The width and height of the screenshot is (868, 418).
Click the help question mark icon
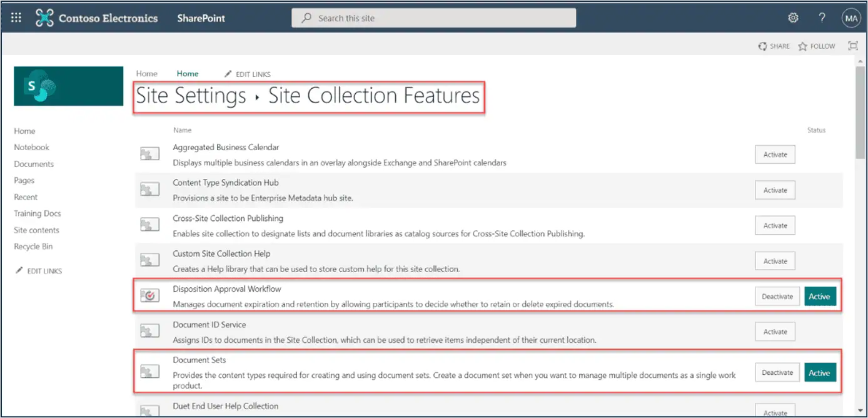point(822,18)
